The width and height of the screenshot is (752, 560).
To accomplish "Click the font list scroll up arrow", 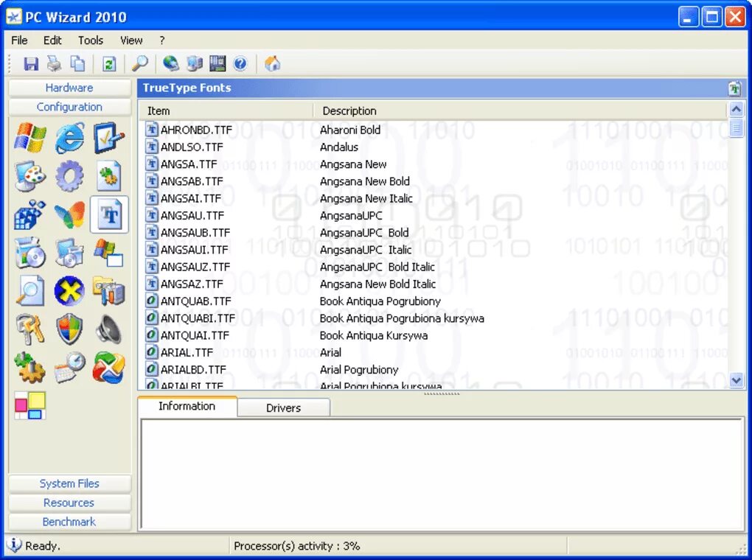I will (x=737, y=110).
